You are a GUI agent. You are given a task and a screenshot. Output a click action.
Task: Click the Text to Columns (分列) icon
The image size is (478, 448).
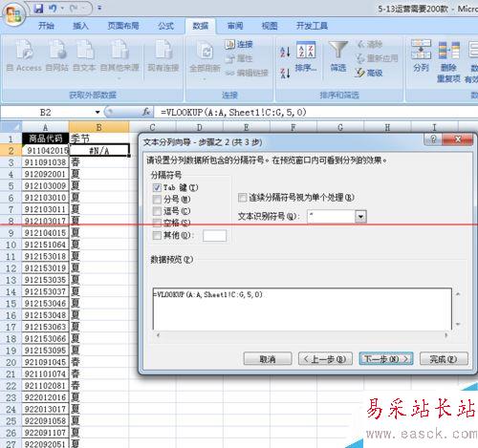tap(421, 50)
